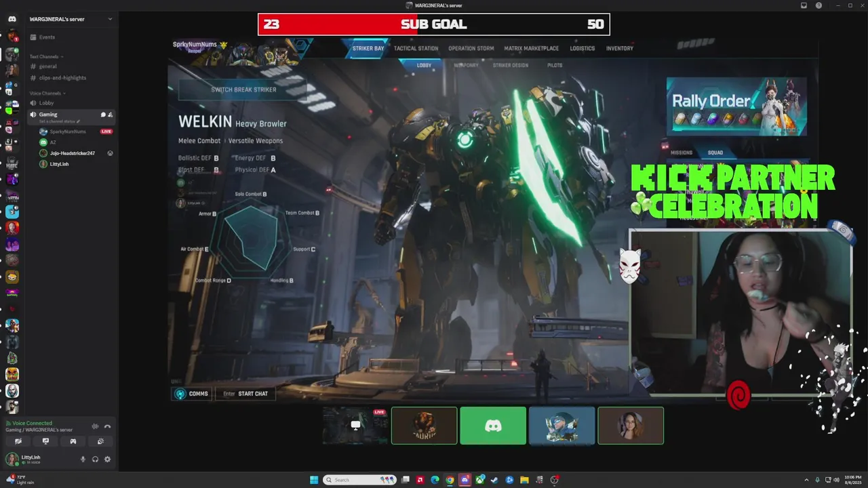This screenshot has width=868, height=488.
Task: Start an activity with the controller button
Action: coord(73,441)
